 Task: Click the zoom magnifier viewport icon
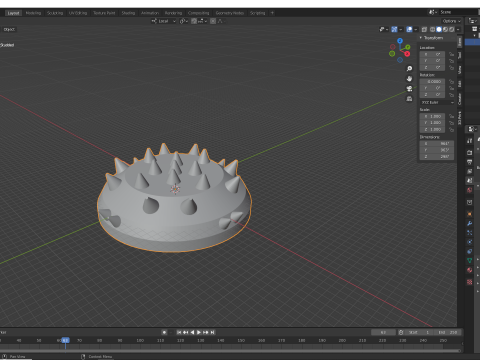[x=409, y=69]
